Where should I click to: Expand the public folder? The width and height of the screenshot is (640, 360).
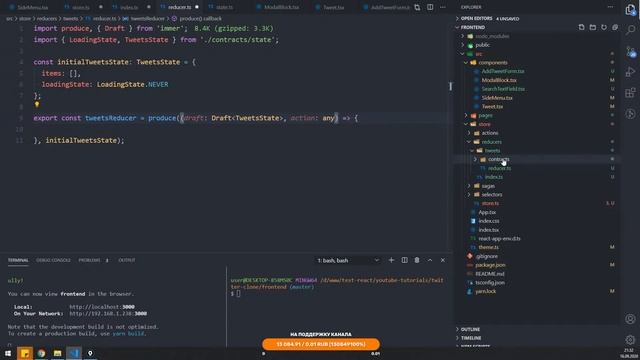coord(482,45)
